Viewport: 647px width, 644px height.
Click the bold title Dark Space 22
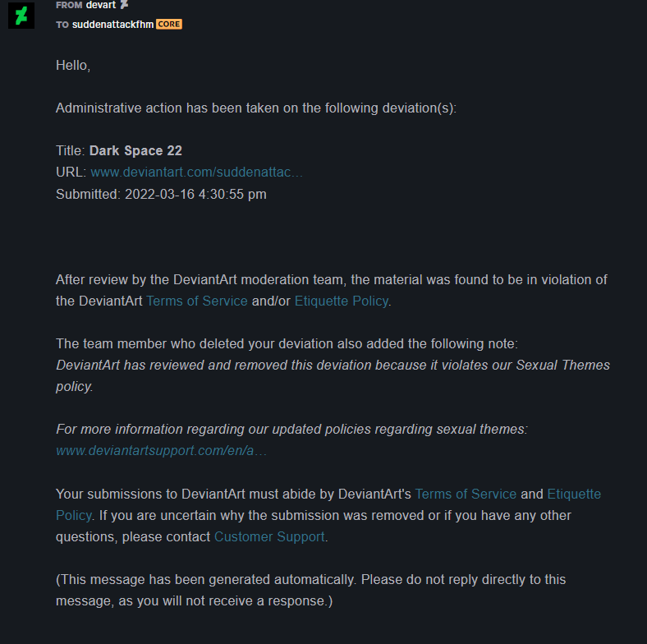[135, 150]
